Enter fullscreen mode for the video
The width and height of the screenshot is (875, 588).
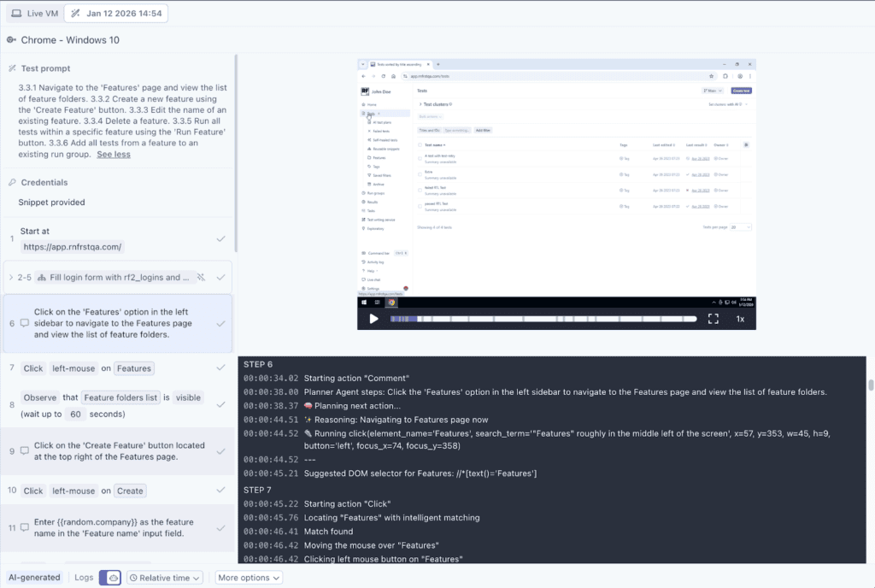click(713, 319)
